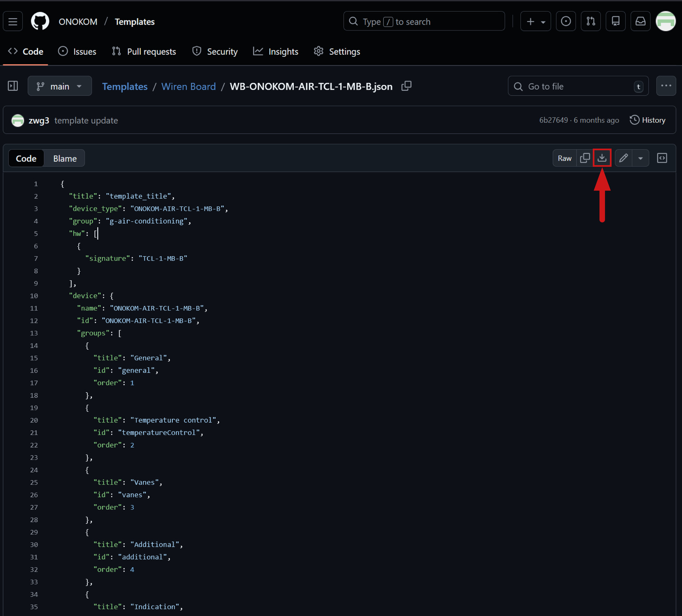Click the "temperatureControl" id string
This screenshot has height=616, width=682.
coord(159,433)
